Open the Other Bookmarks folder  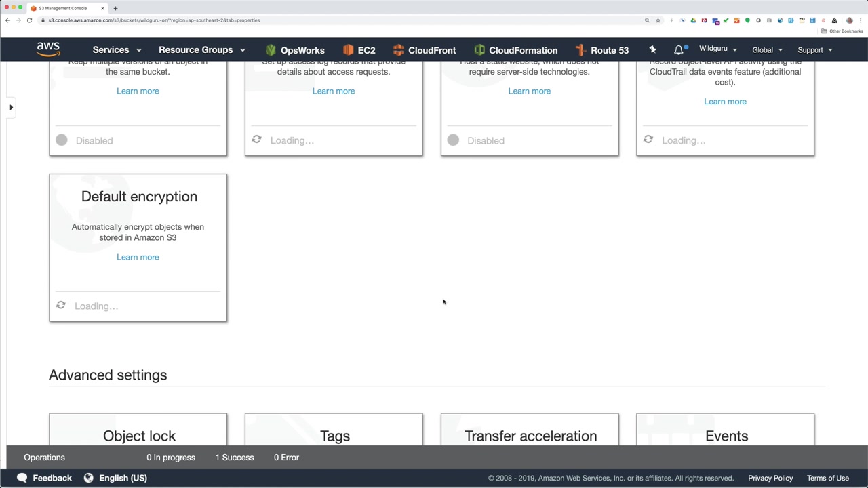point(842,31)
